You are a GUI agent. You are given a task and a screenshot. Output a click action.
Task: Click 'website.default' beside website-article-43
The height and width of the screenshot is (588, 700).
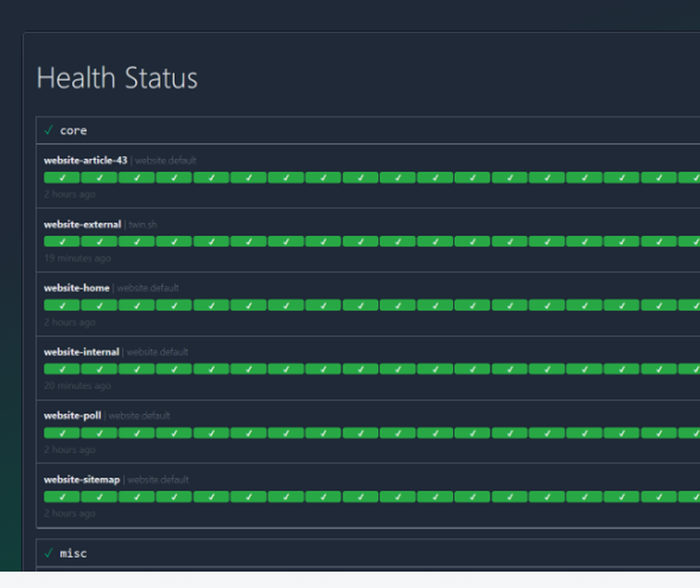(166, 160)
